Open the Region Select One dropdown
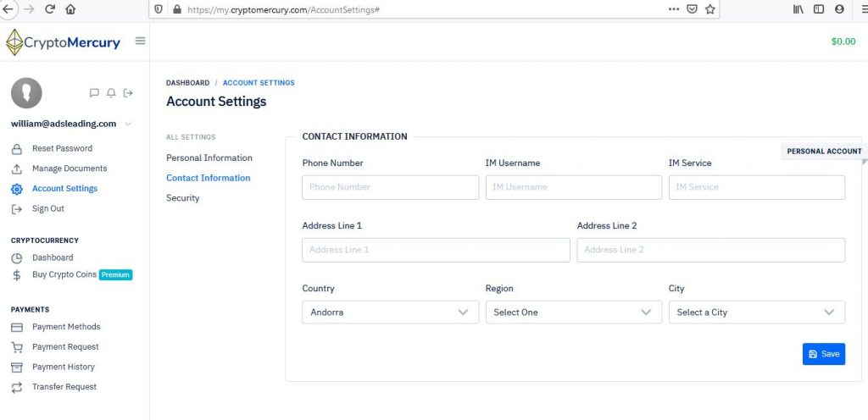This screenshot has width=868, height=420. [x=574, y=312]
